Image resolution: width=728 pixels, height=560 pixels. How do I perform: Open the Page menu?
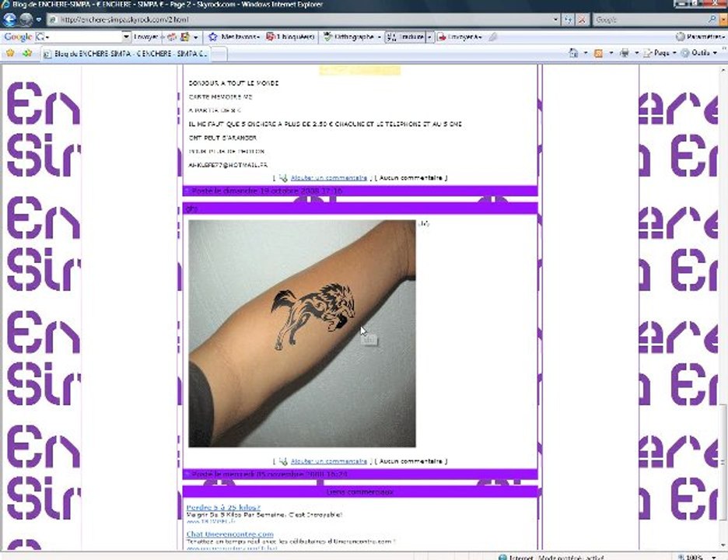660,53
